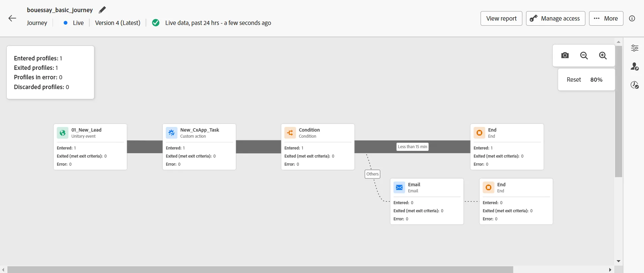Select the End node after Email
The image size is (644, 273).
pos(516,201)
